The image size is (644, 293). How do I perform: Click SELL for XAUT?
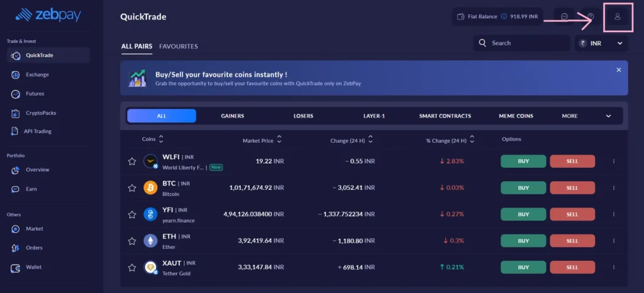[572, 268]
